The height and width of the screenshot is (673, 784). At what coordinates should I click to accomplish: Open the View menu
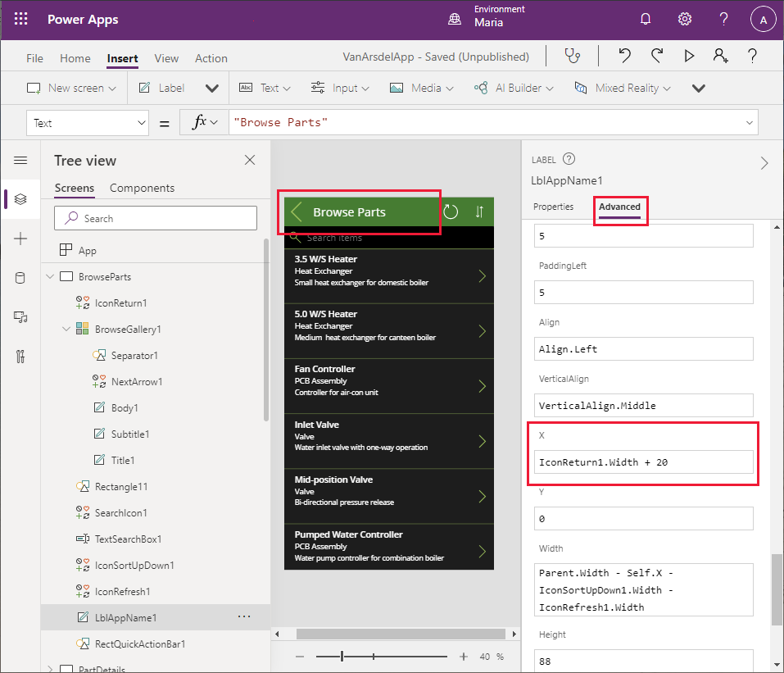[166, 58]
